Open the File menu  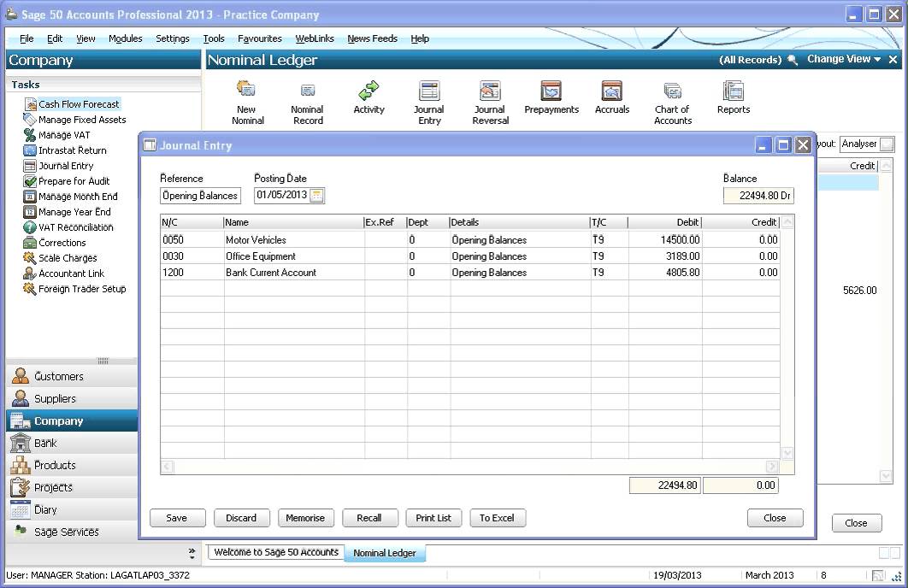click(x=27, y=38)
